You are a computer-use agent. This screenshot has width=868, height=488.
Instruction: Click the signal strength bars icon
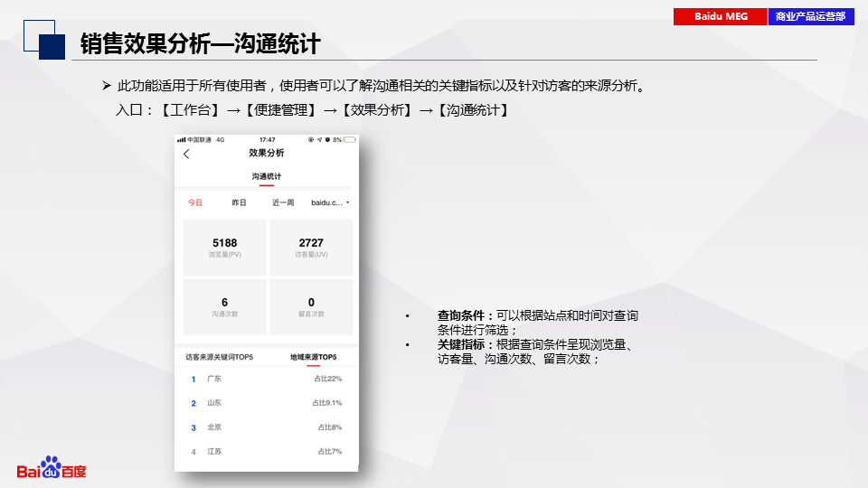click(182, 140)
